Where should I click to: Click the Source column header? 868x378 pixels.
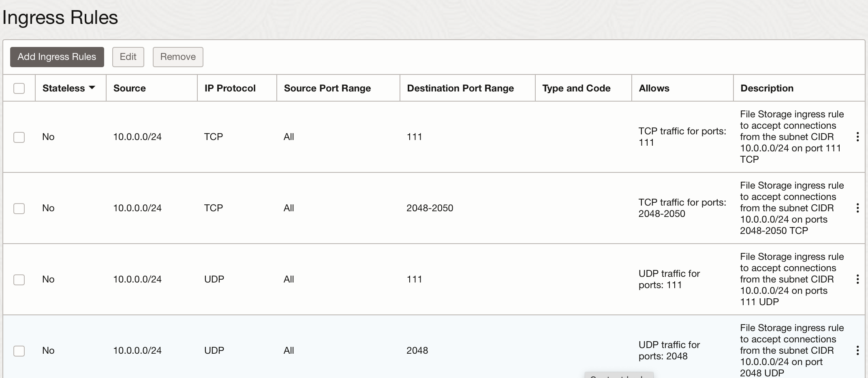pos(129,88)
